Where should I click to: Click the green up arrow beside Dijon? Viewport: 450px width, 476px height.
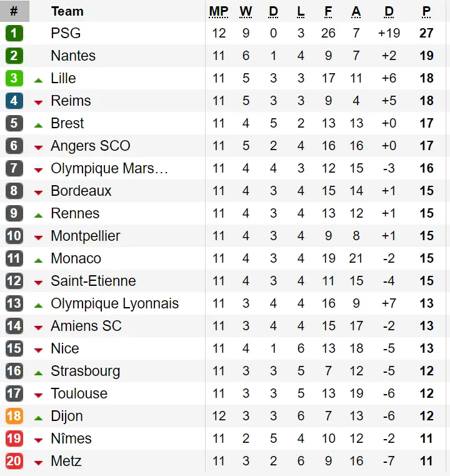[x=39, y=417]
